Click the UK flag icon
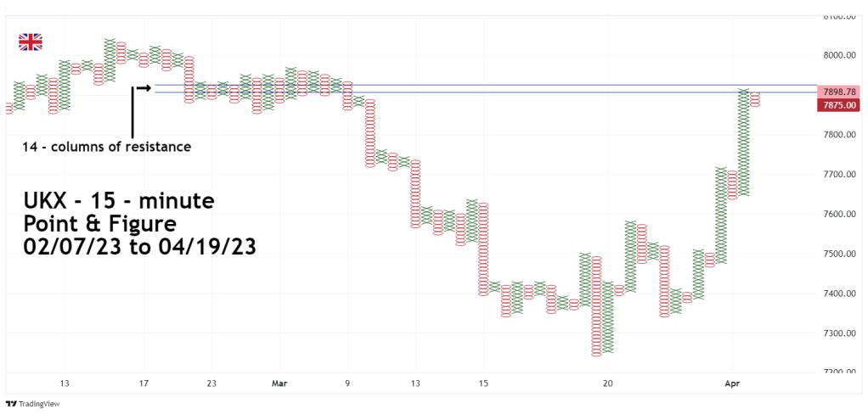 (31, 42)
